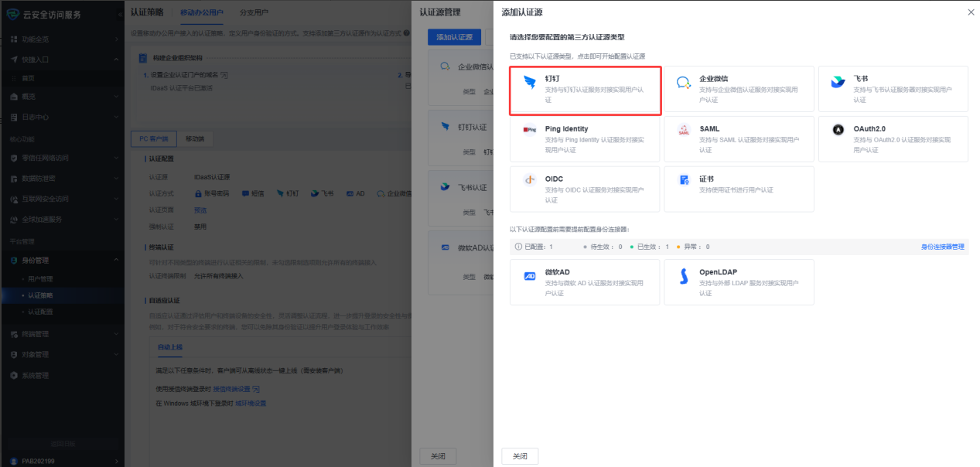Image resolution: width=980 pixels, height=467 pixels.
Task: Collapse the 快捷入口 section chevron
Action: pyautogui.click(x=117, y=59)
